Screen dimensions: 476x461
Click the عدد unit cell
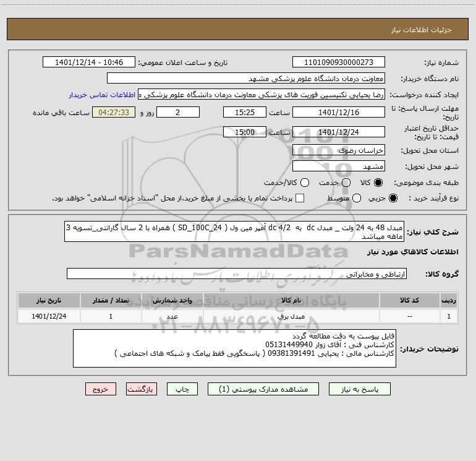tap(172, 316)
